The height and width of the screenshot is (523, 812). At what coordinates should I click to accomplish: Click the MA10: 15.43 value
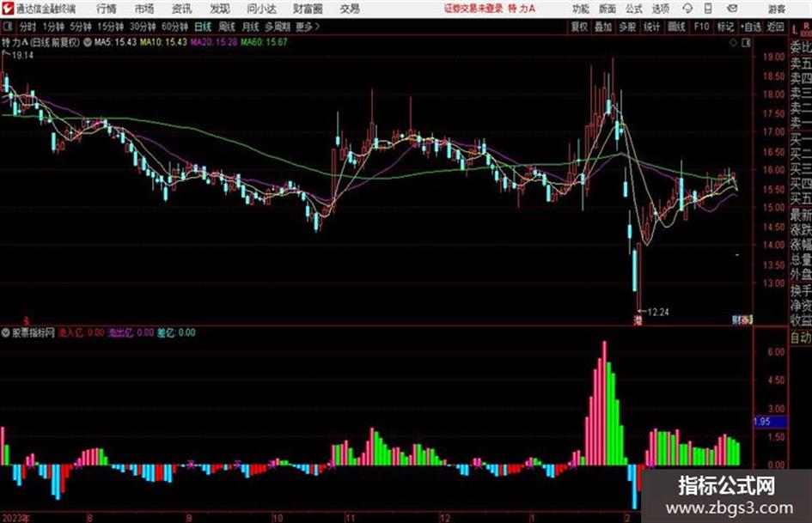[x=163, y=42]
